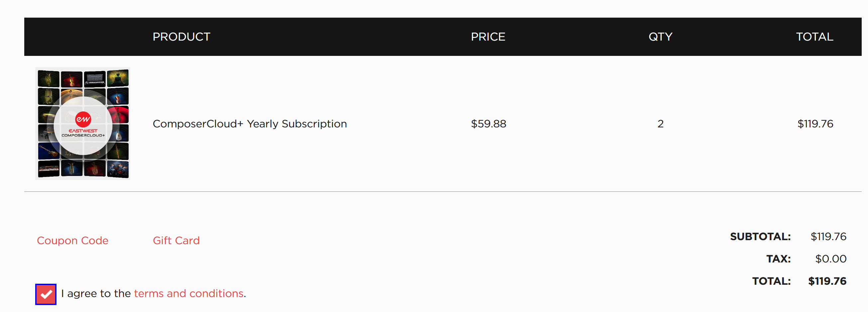Viewport: 868px width, 312px height.
Task: Click the Coupon Code link
Action: (x=72, y=240)
